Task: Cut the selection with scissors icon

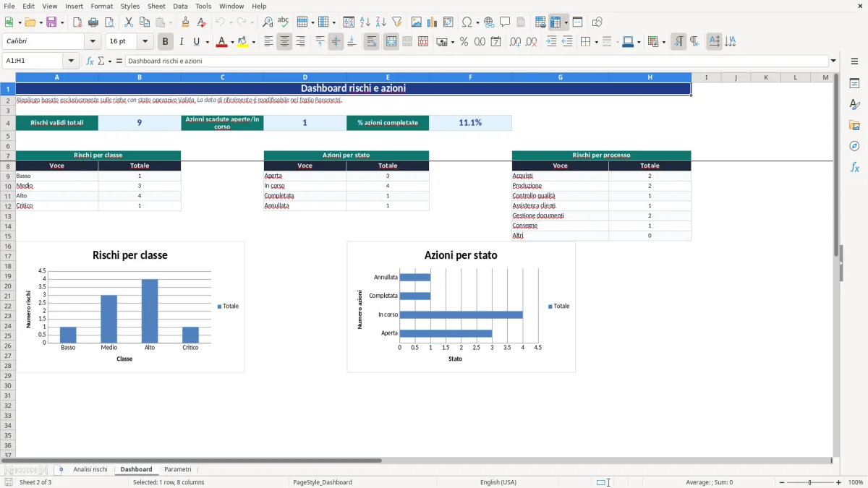Action: click(128, 22)
